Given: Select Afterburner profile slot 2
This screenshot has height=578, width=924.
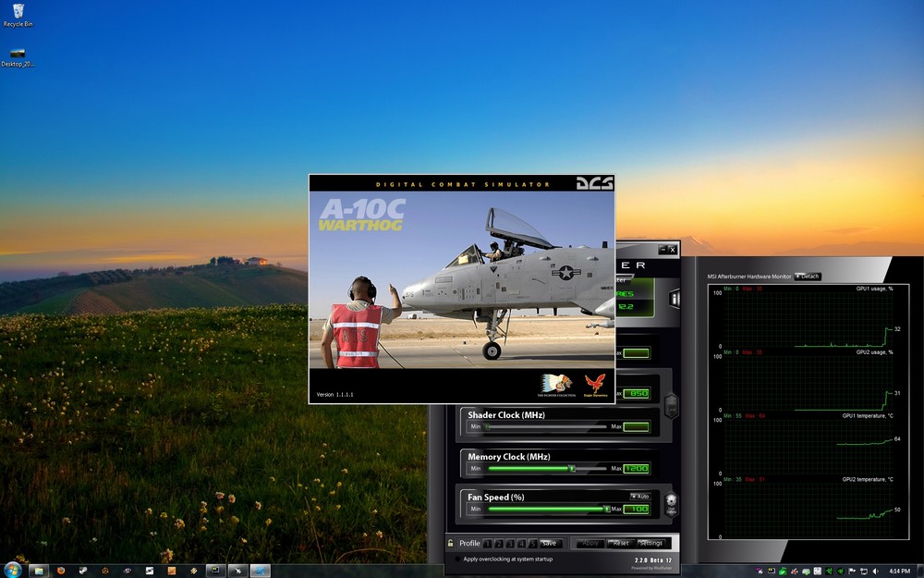Looking at the screenshot, I should (x=499, y=543).
